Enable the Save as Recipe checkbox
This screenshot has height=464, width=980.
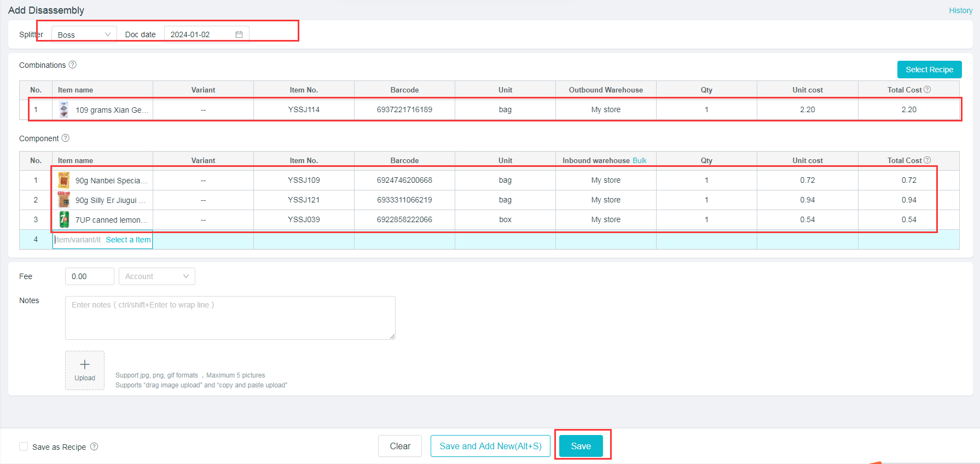pyautogui.click(x=24, y=446)
